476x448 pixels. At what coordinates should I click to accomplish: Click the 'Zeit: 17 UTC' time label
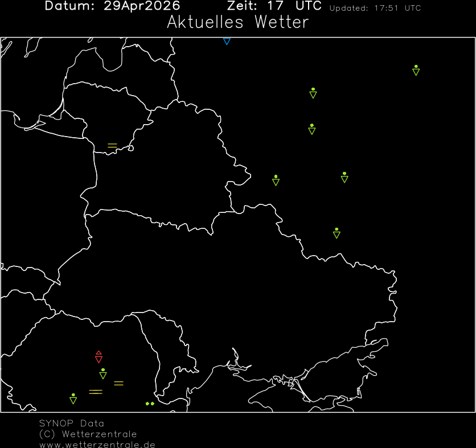[x=274, y=6]
